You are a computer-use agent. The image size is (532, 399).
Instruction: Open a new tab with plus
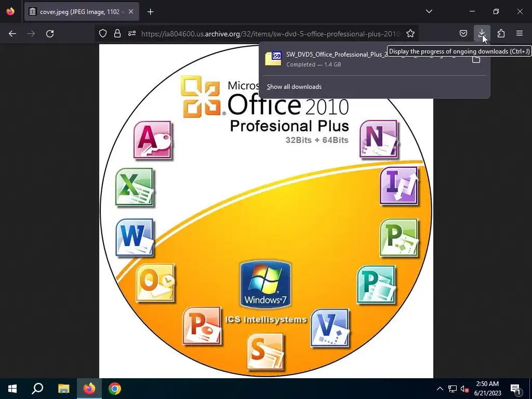coord(151,12)
